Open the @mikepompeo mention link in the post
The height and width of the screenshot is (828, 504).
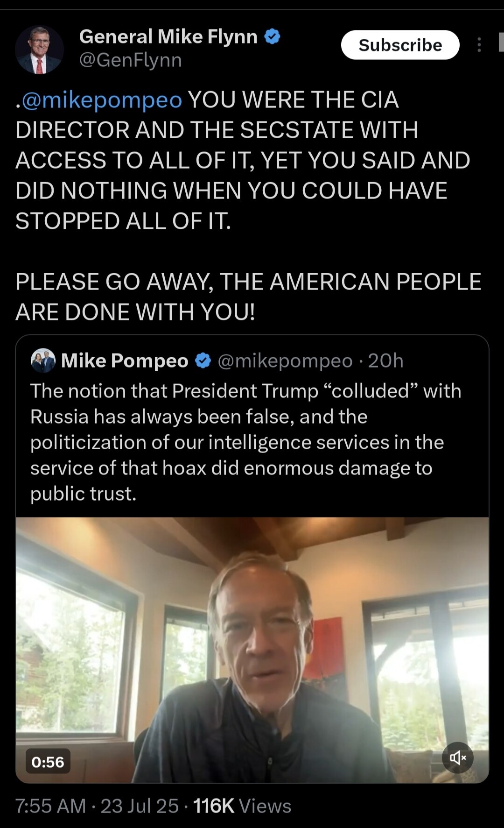tap(102, 100)
